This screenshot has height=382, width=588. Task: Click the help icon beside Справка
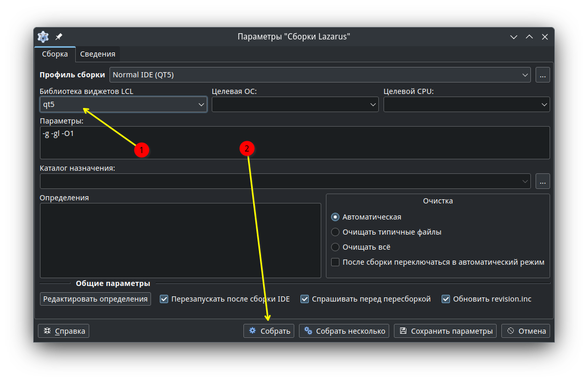(x=47, y=331)
